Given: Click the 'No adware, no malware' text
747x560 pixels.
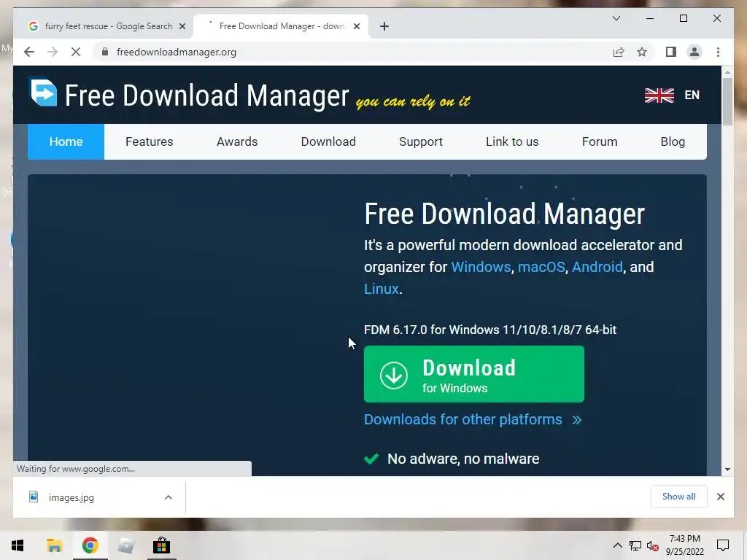Looking at the screenshot, I should (463, 459).
